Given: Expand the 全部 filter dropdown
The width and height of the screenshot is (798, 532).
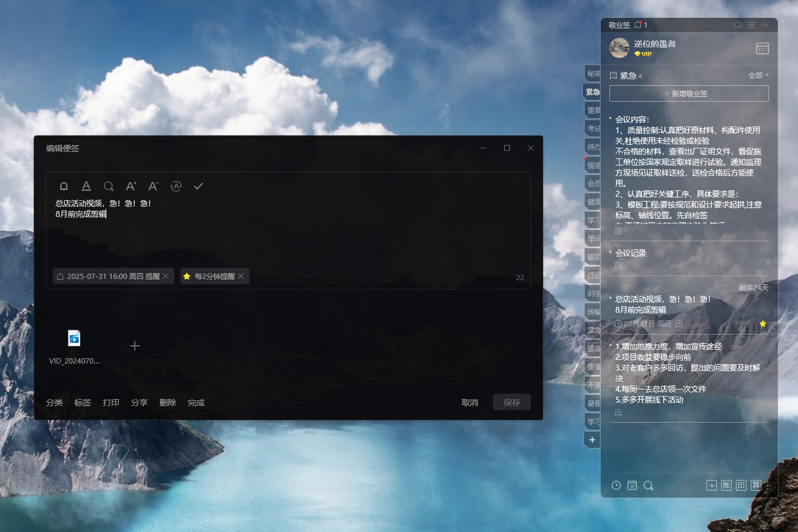Looking at the screenshot, I should point(758,76).
